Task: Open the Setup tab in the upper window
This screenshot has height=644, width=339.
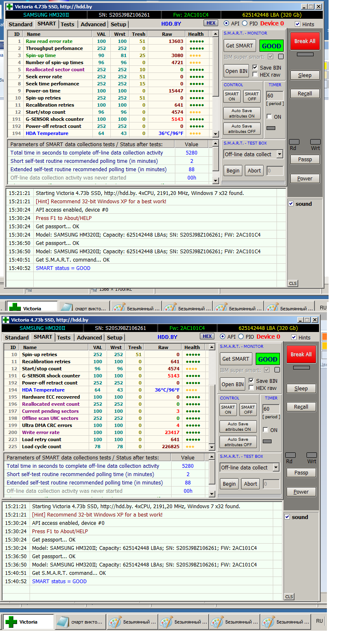Action: 118,24
